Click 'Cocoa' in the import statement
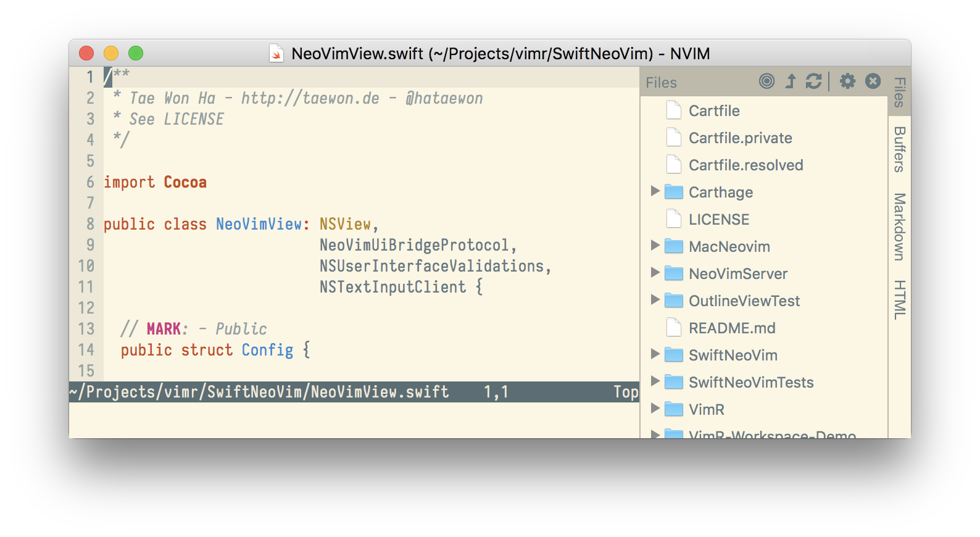This screenshot has width=980, height=537. click(185, 183)
